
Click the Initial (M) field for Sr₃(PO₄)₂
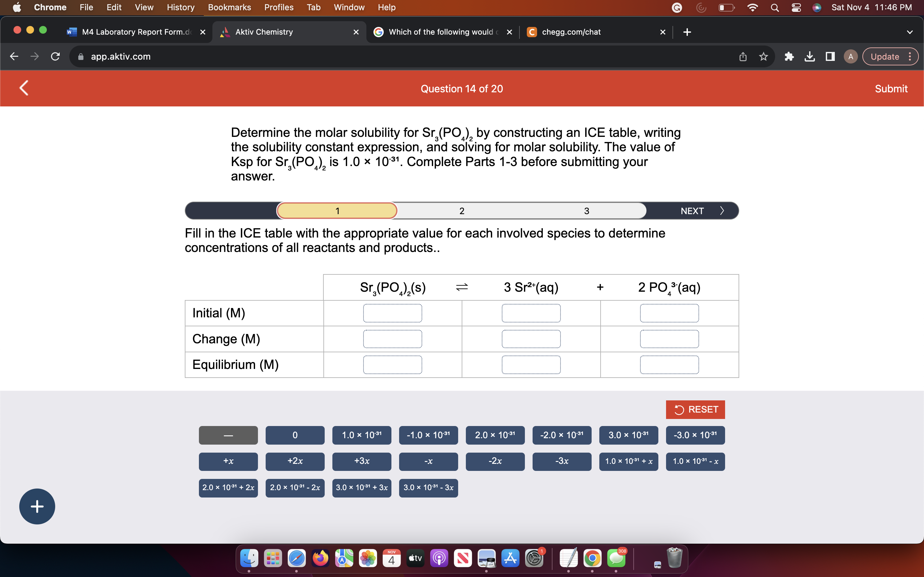tap(392, 313)
